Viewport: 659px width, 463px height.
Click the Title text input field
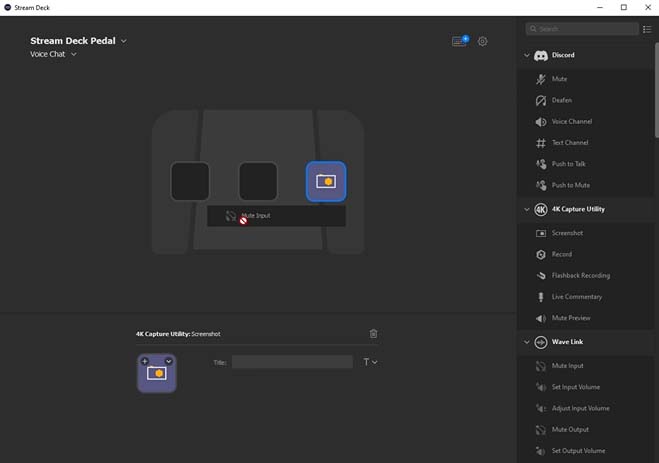coord(292,362)
